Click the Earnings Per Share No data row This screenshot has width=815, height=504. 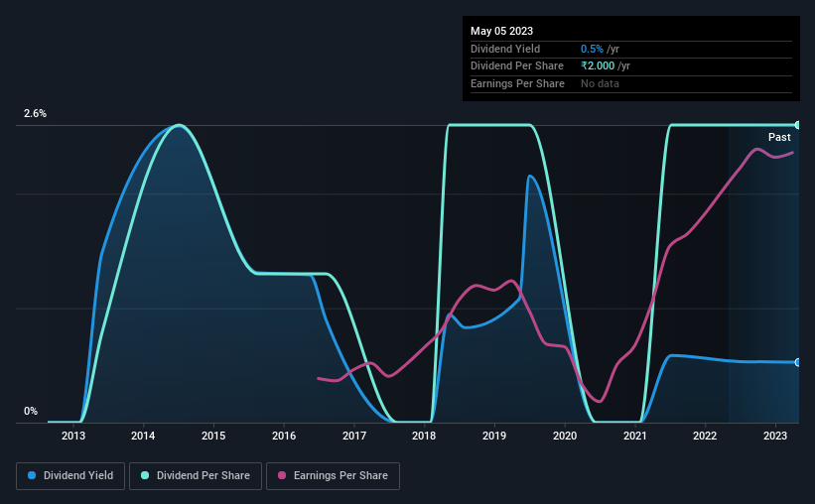point(631,83)
